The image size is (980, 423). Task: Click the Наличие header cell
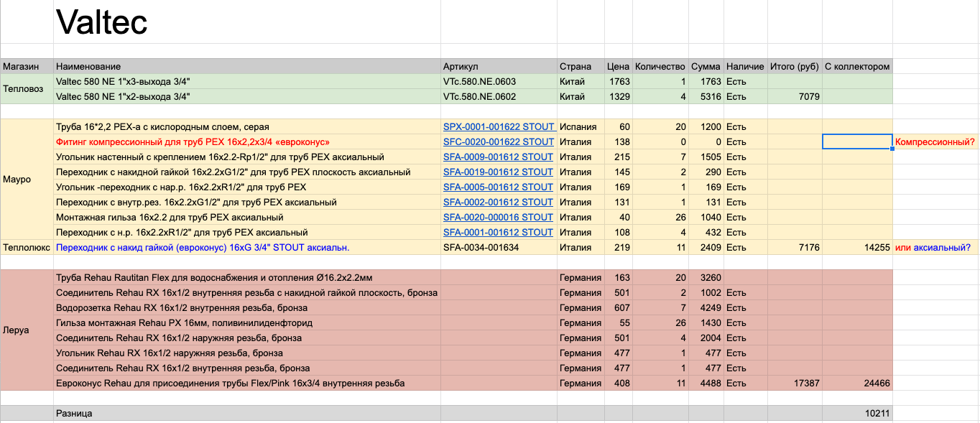tap(745, 66)
